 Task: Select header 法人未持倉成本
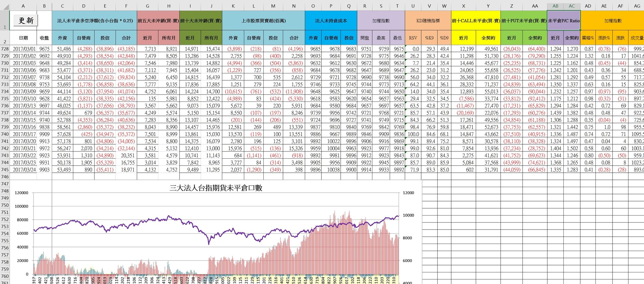(x=331, y=21)
